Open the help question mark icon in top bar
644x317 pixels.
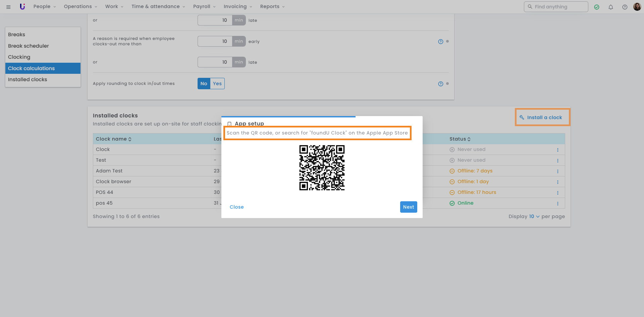625,7
